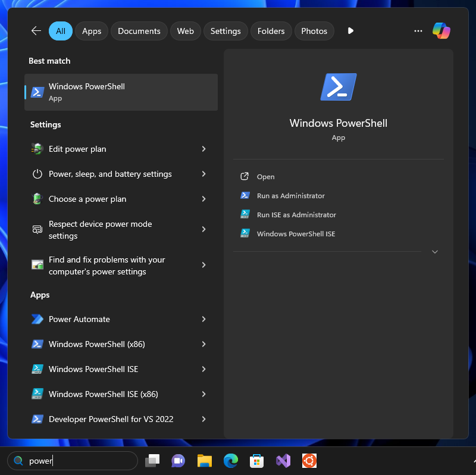Click the Choose a power plan icon
This screenshot has height=475, width=476.
coord(37,199)
